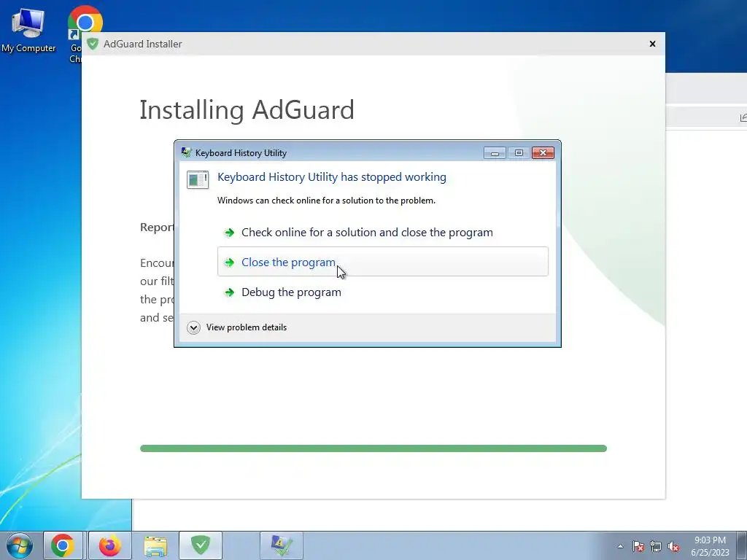Image resolution: width=747 pixels, height=560 pixels.
Task: Click 'Windows can check online' message text
Action: pos(326,201)
